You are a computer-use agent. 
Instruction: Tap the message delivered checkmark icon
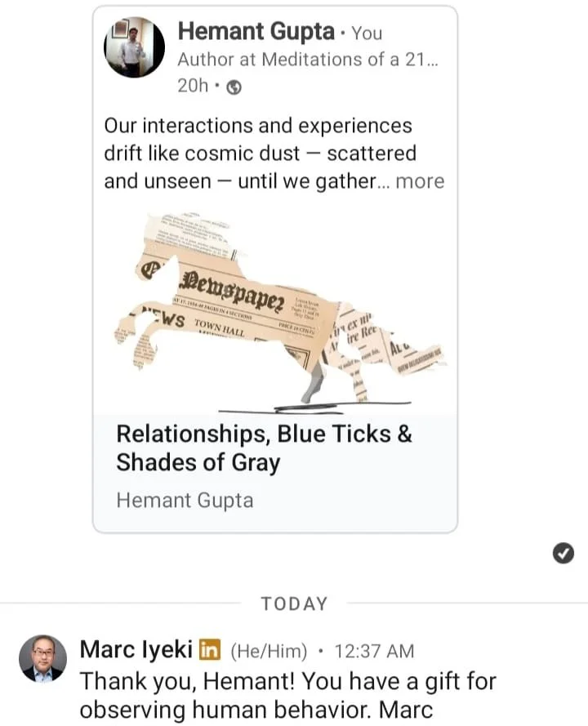(563, 553)
